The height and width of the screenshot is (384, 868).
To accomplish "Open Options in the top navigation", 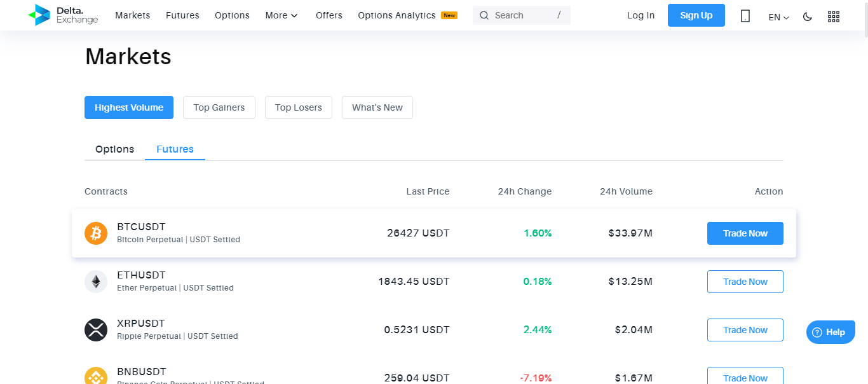I will pyautogui.click(x=232, y=15).
